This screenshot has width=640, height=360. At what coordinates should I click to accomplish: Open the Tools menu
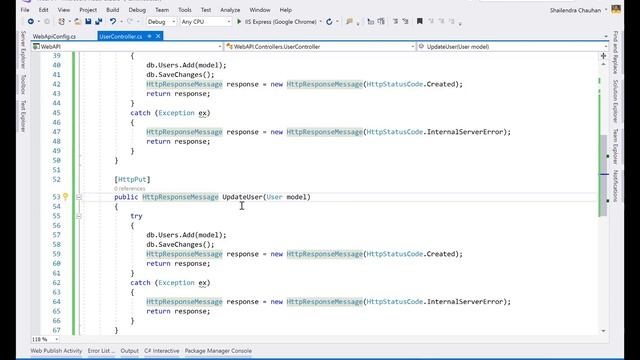click(184, 10)
